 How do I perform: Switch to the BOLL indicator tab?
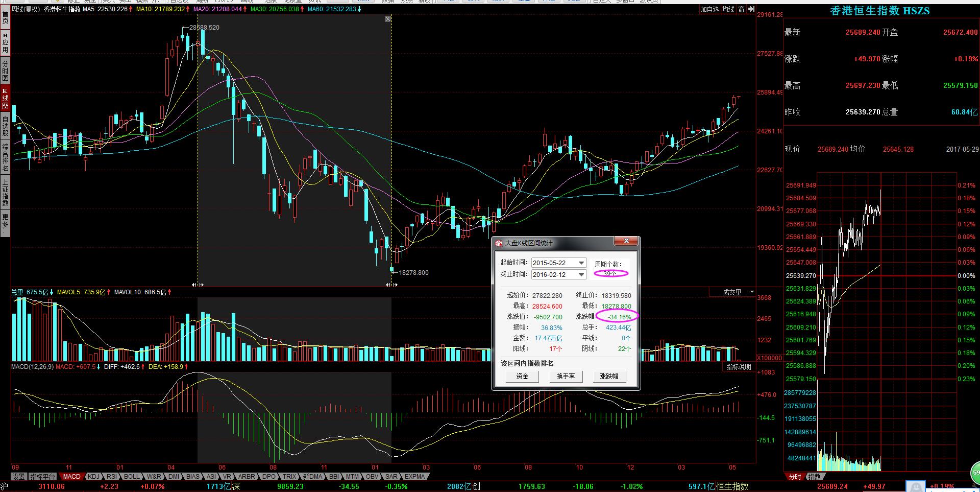pos(132,477)
